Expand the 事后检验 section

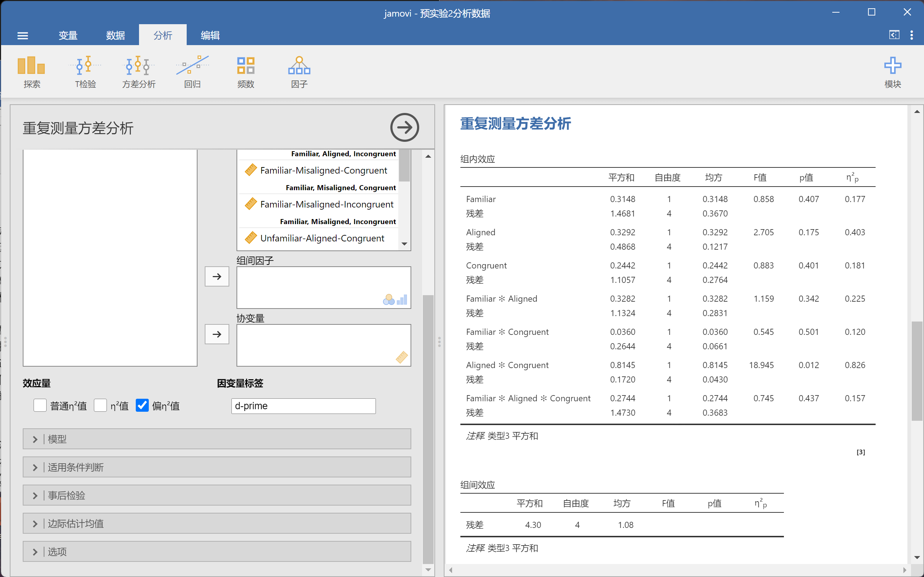pos(217,495)
